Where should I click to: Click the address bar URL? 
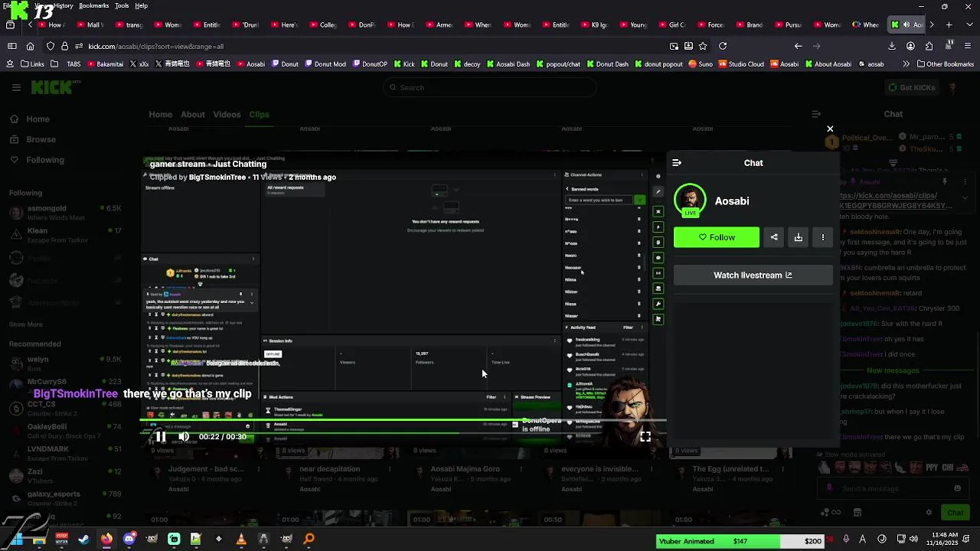(x=156, y=46)
